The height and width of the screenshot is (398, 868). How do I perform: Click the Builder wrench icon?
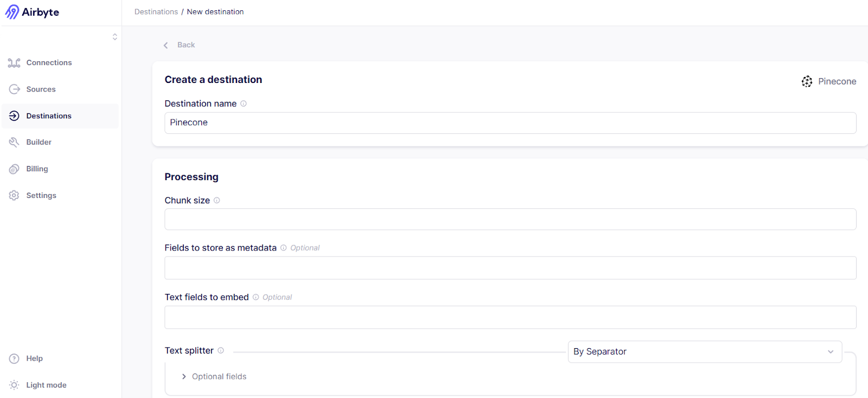(x=14, y=142)
